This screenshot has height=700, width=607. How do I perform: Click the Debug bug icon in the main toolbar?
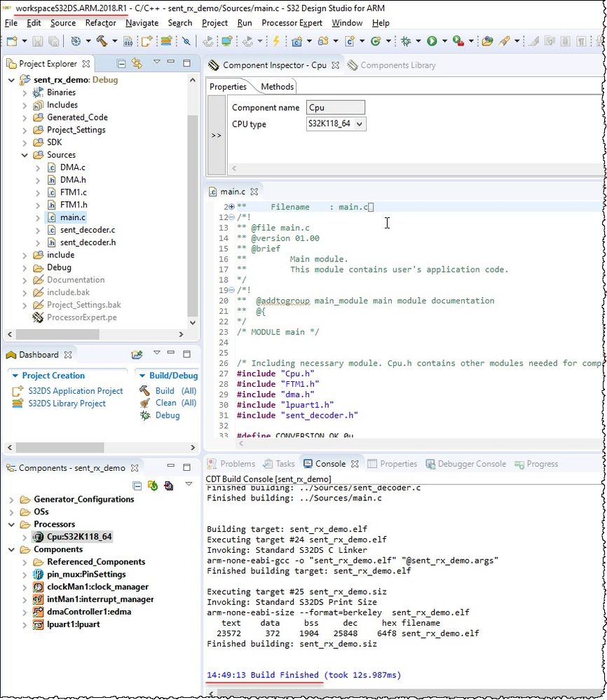pos(406,41)
